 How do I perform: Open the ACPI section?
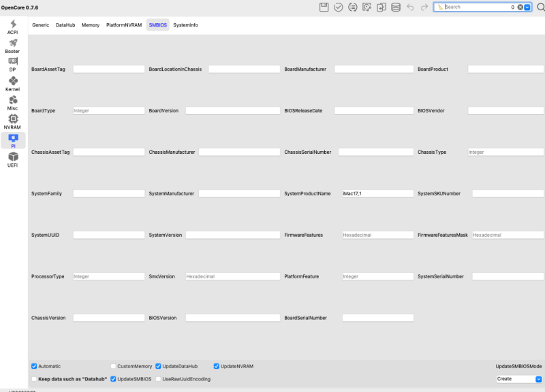click(x=13, y=27)
